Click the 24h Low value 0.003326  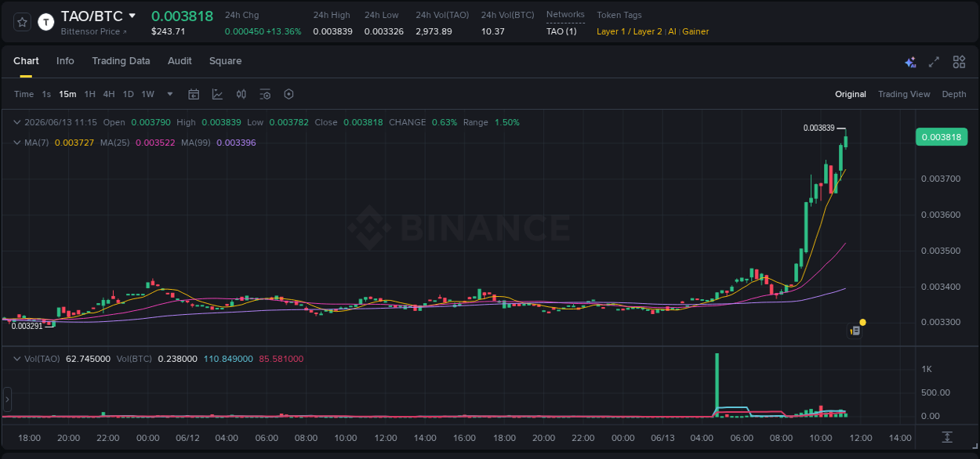[384, 31]
